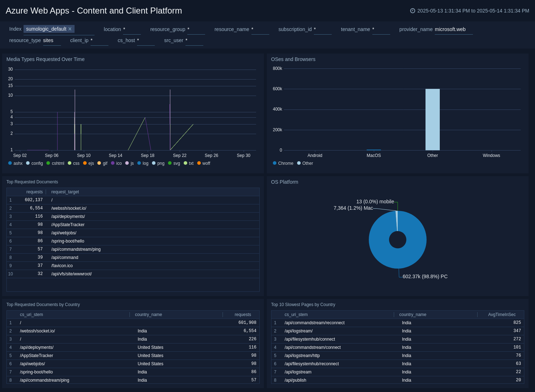Sort by cs_uri_stem in Documents by Country
Screen dimensions: 535x392
click(31, 315)
